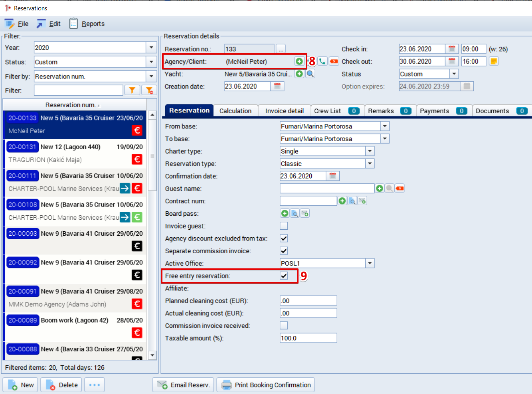Add contract number with green plus
The height and width of the screenshot is (394, 532).
pyautogui.click(x=342, y=201)
